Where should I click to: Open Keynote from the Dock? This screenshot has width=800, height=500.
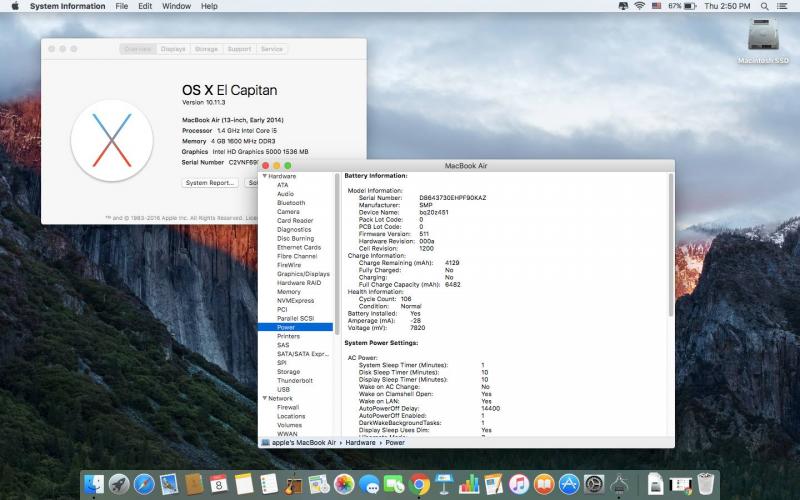(x=444, y=484)
